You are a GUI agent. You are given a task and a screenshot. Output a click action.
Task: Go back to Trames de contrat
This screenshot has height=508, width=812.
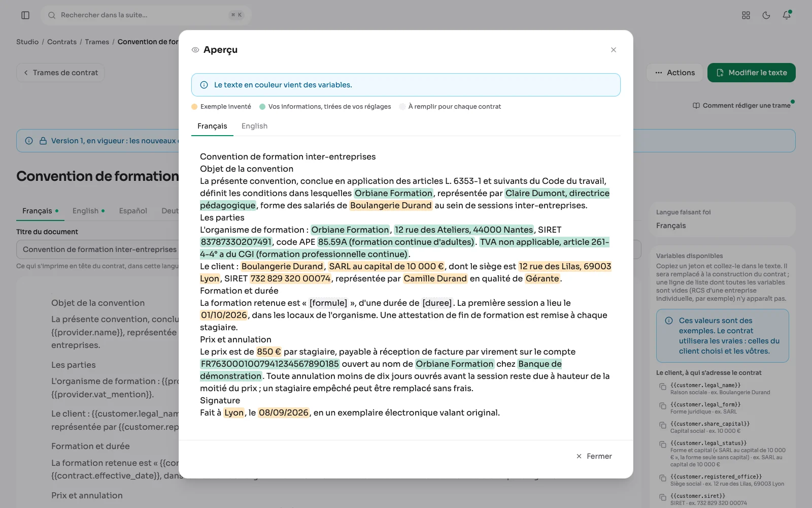pos(60,73)
